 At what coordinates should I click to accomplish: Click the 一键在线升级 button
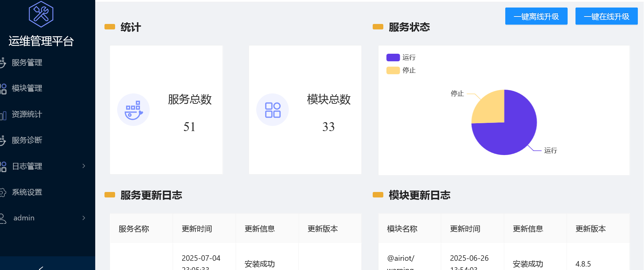point(607,16)
